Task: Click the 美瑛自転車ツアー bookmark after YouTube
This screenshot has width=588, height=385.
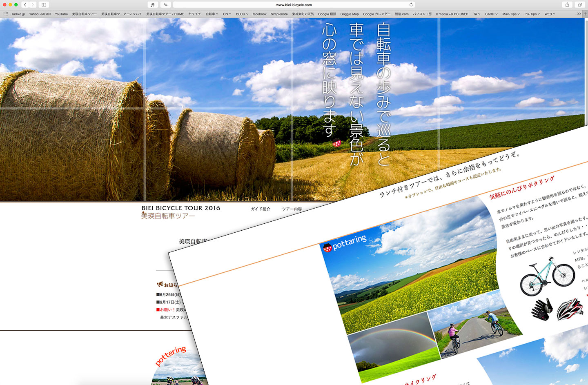Action: point(85,14)
